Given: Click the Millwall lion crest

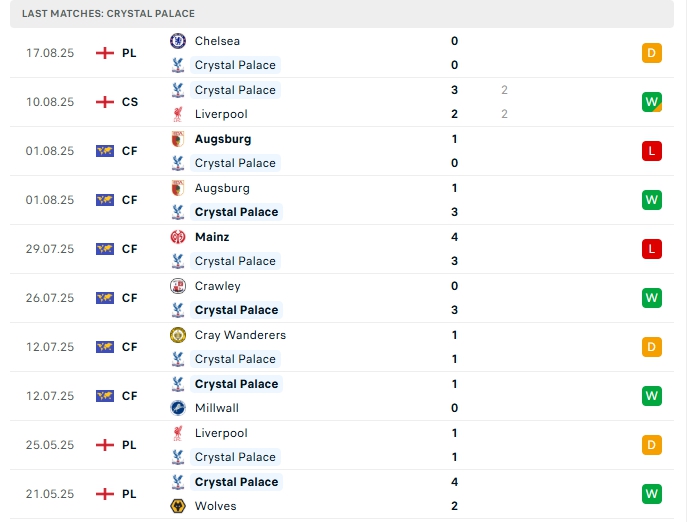Looking at the screenshot, I should [x=178, y=408].
